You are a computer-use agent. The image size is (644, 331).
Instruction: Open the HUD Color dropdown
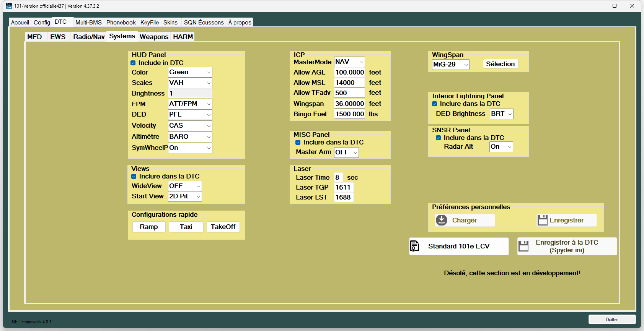point(190,72)
